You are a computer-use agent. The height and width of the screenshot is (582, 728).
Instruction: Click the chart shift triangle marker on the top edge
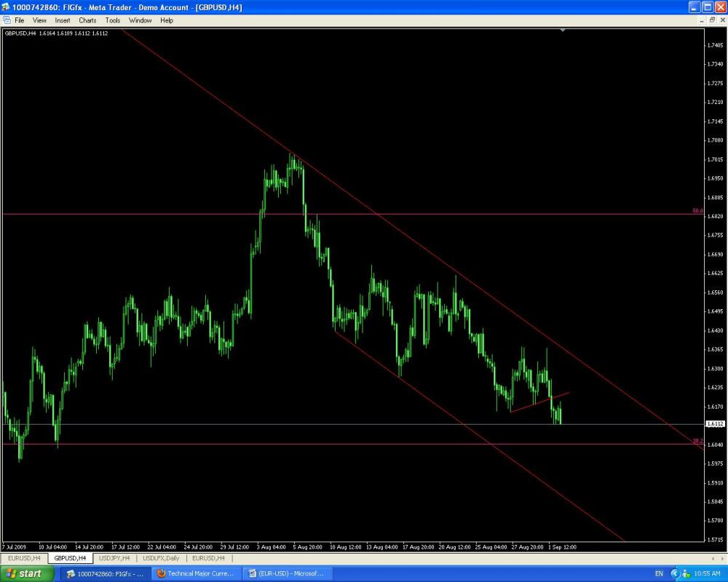click(562, 30)
